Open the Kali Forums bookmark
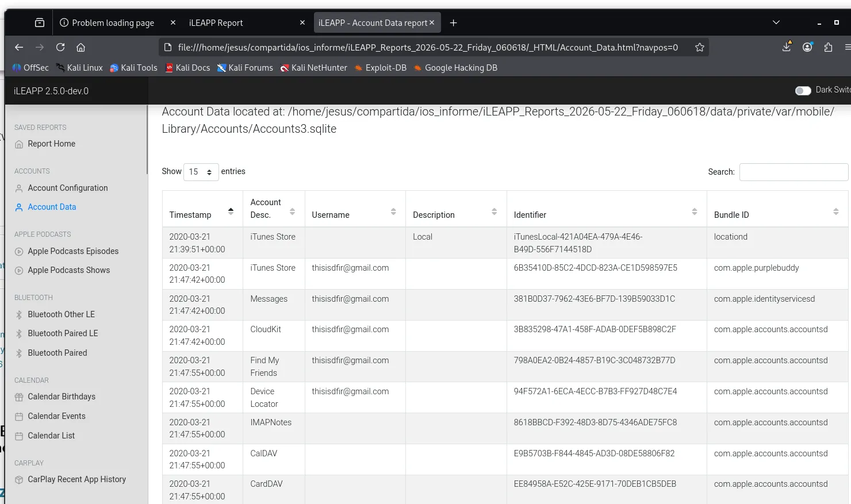The width and height of the screenshot is (851, 504). [245, 68]
